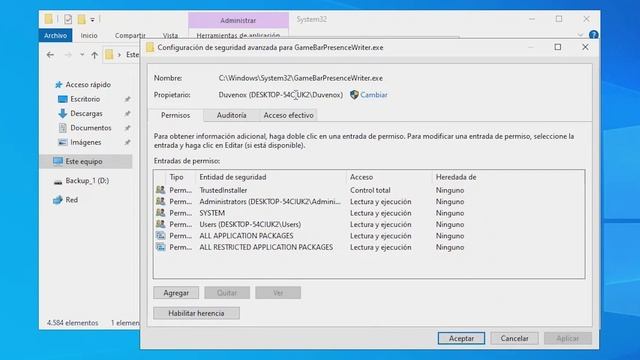The width and height of the screenshot is (640, 360).
Task: Open the Inicio ribbon tab in Explorer
Action: click(x=89, y=36)
